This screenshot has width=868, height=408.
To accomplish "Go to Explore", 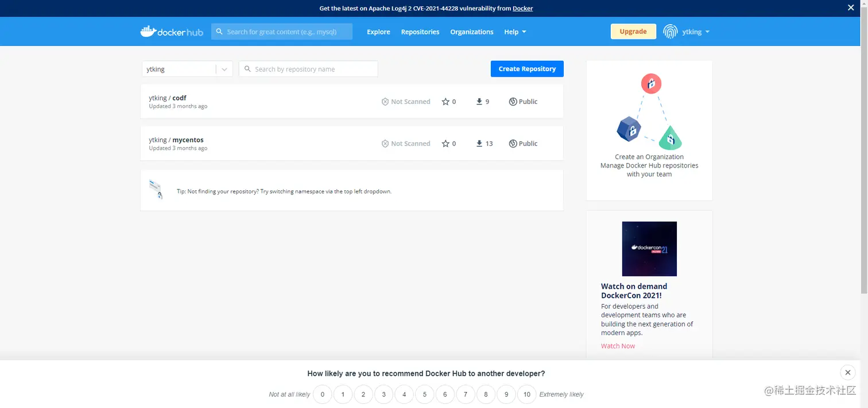I will [x=378, y=32].
